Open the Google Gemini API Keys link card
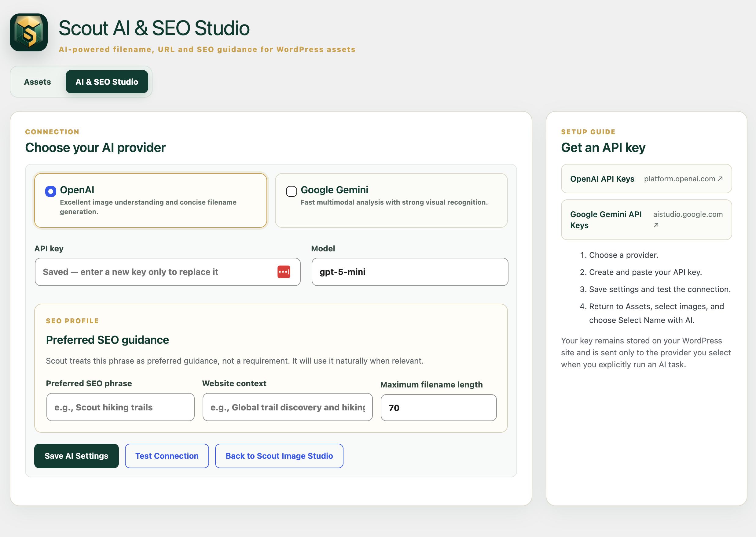This screenshot has width=756, height=537. point(646,220)
